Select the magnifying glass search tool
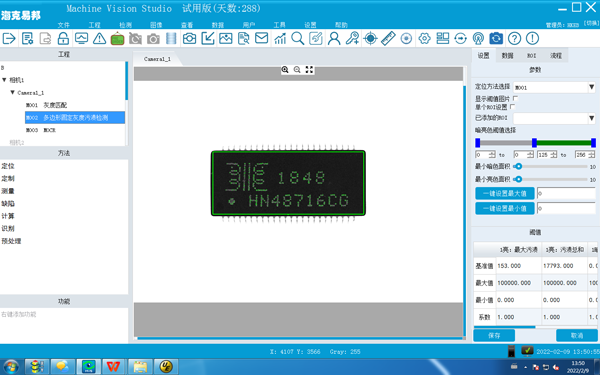This screenshot has height=375, width=600. pyautogui.click(x=297, y=38)
